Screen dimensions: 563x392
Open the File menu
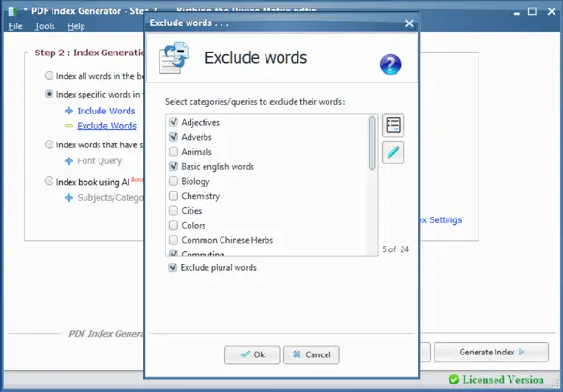coord(15,26)
